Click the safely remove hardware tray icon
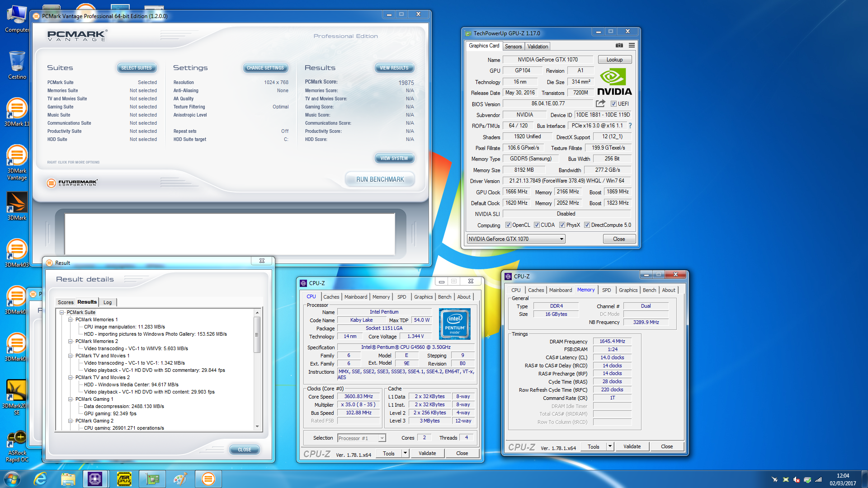The height and width of the screenshot is (488, 868). point(807,479)
